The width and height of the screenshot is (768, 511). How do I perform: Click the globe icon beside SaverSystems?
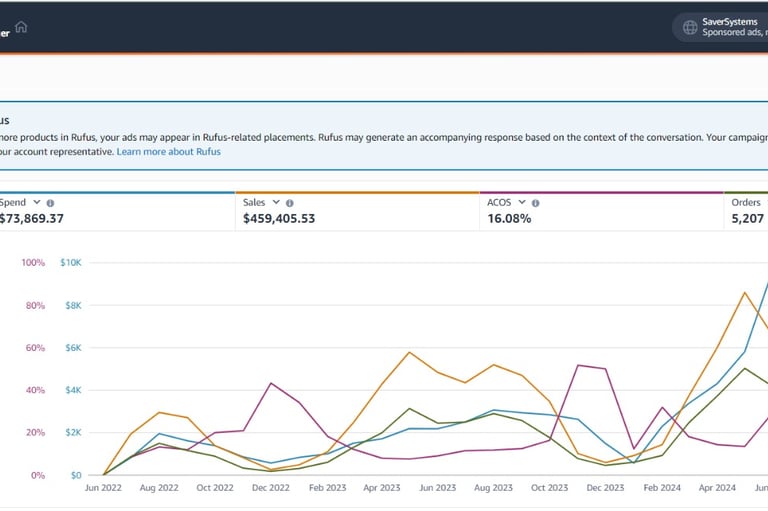pos(690,27)
